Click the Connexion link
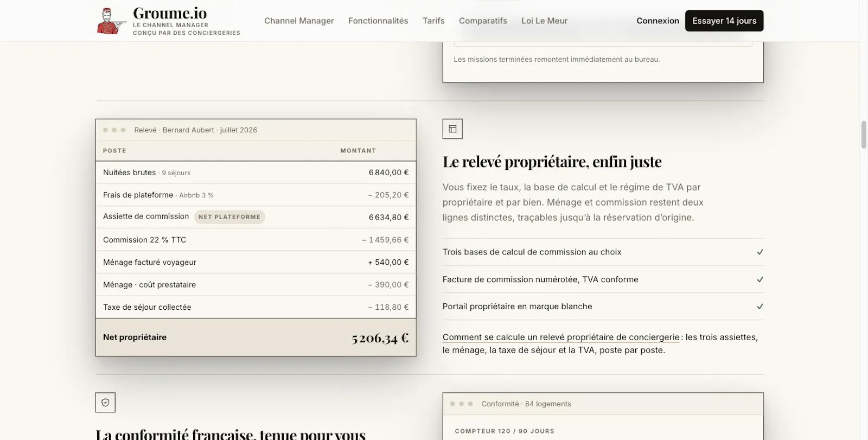The image size is (868, 440). click(658, 21)
